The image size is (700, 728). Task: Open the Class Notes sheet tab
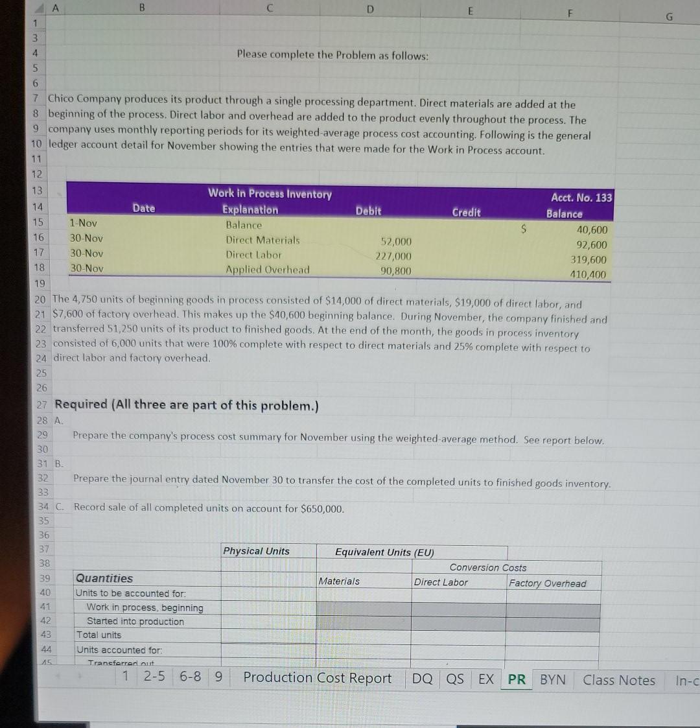[619, 680]
